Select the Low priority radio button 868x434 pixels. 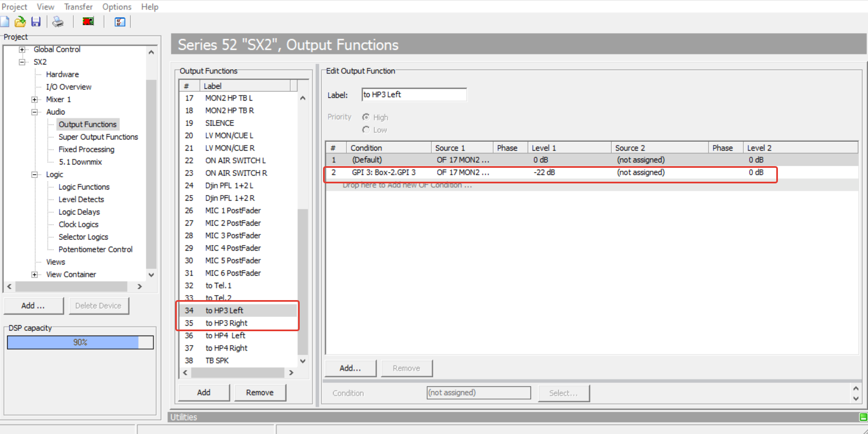(x=366, y=129)
